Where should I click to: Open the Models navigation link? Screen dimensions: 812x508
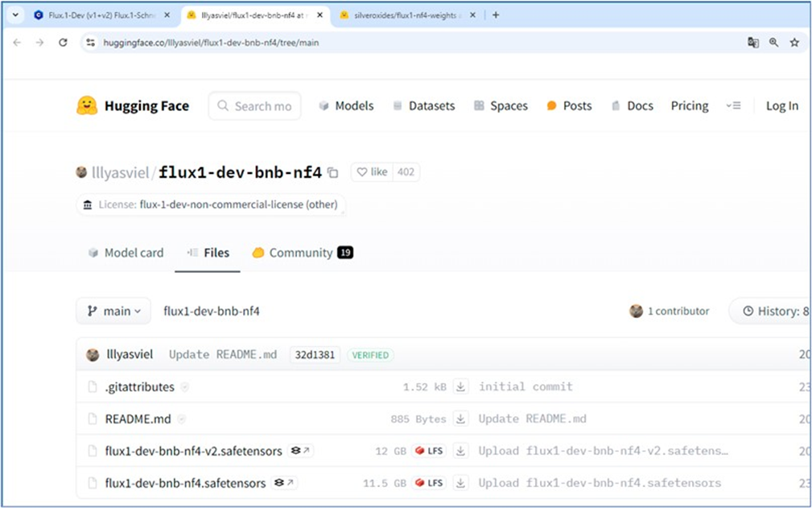[346, 105]
